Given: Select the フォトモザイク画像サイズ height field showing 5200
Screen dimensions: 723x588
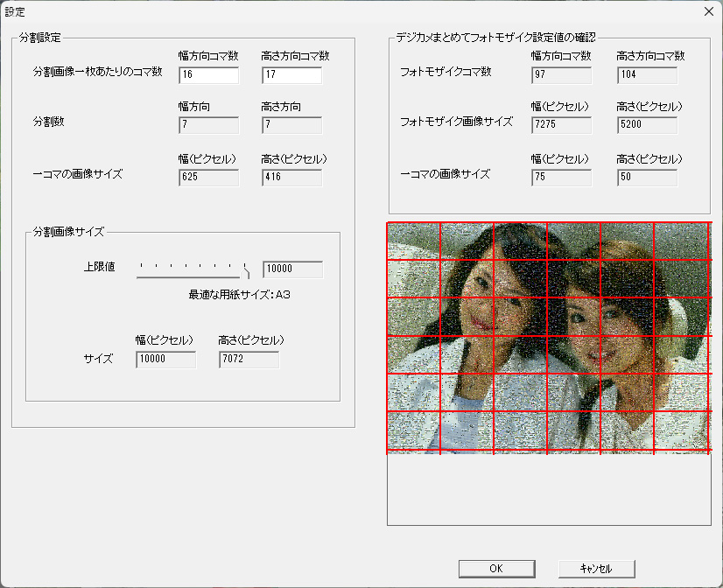Looking at the screenshot, I should (647, 126).
